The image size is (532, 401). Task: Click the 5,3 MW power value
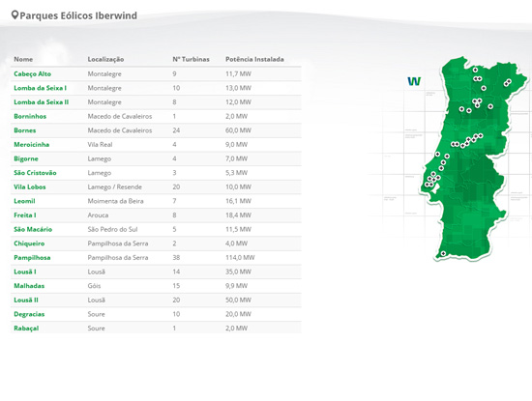pos(236,173)
